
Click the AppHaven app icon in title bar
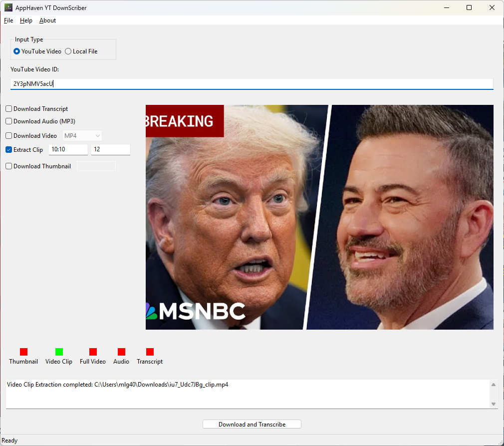pos(8,7)
